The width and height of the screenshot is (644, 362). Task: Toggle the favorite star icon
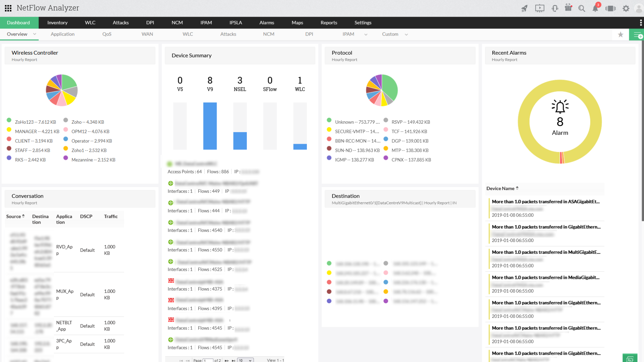621,35
